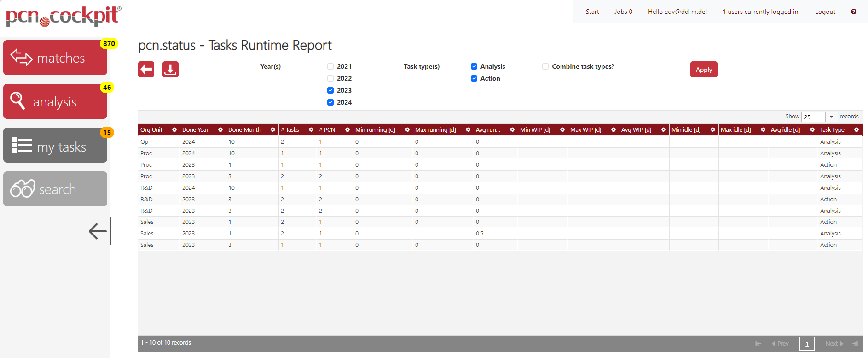Open the matches section in sidebar
868x358 pixels.
[x=55, y=58]
